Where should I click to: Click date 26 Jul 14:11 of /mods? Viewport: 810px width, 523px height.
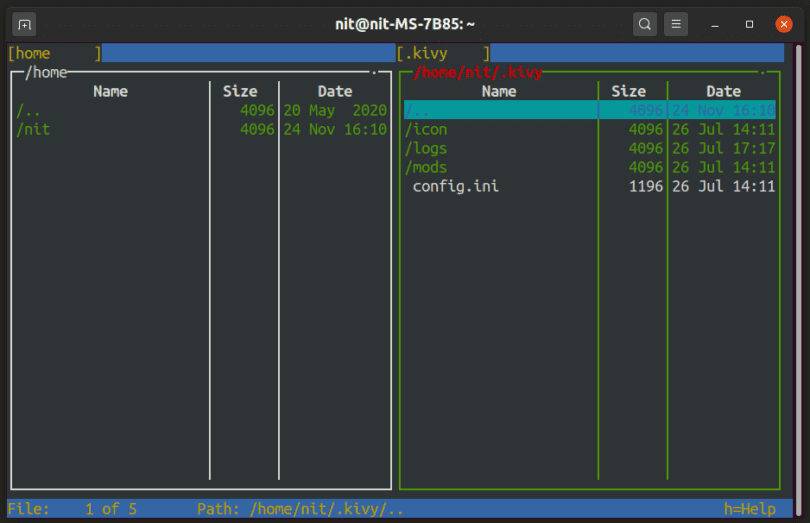[724, 167]
